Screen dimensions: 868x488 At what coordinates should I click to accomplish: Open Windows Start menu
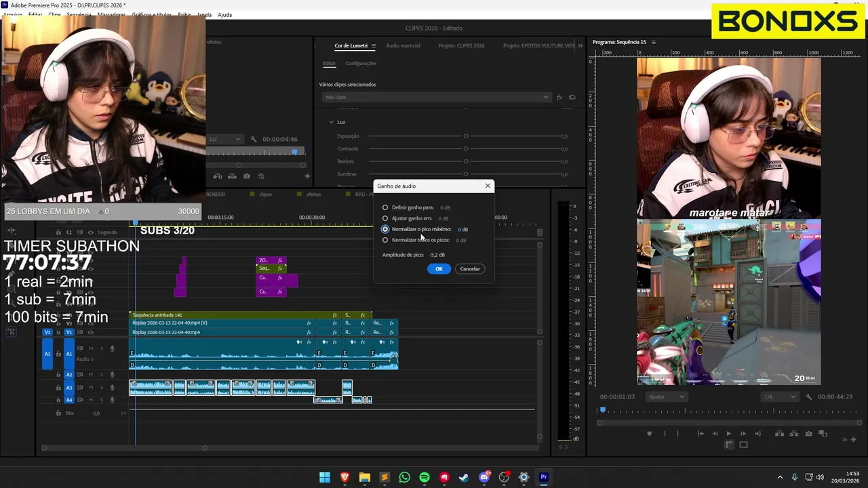tap(325, 477)
